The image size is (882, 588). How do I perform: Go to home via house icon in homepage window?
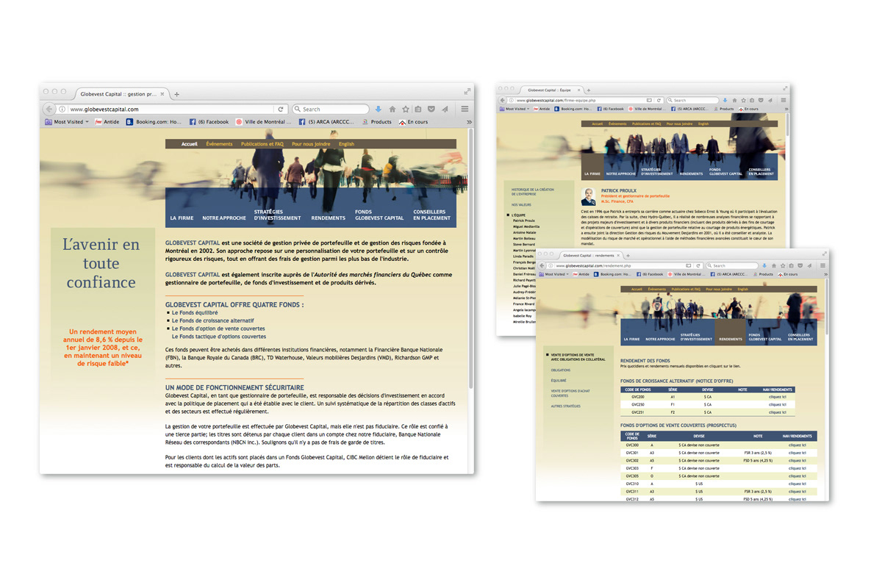[392, 109]
